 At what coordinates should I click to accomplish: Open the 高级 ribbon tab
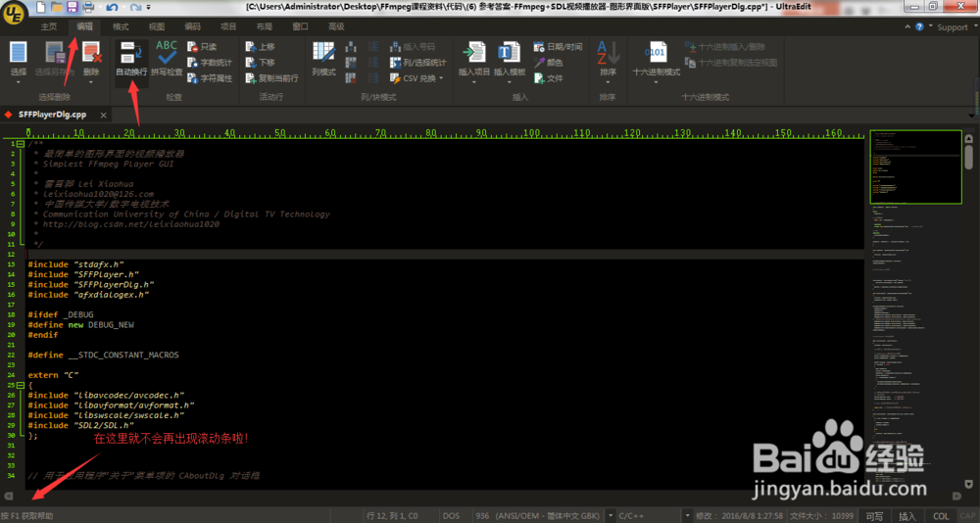(x=336, y=26)
